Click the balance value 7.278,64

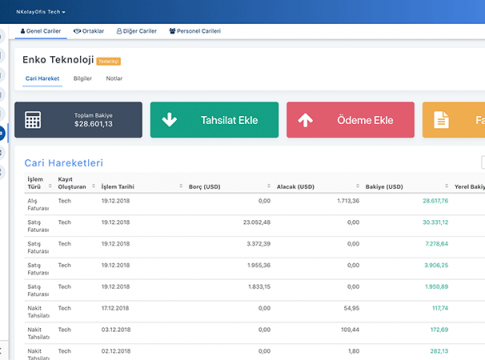click(x=437, y=244)
